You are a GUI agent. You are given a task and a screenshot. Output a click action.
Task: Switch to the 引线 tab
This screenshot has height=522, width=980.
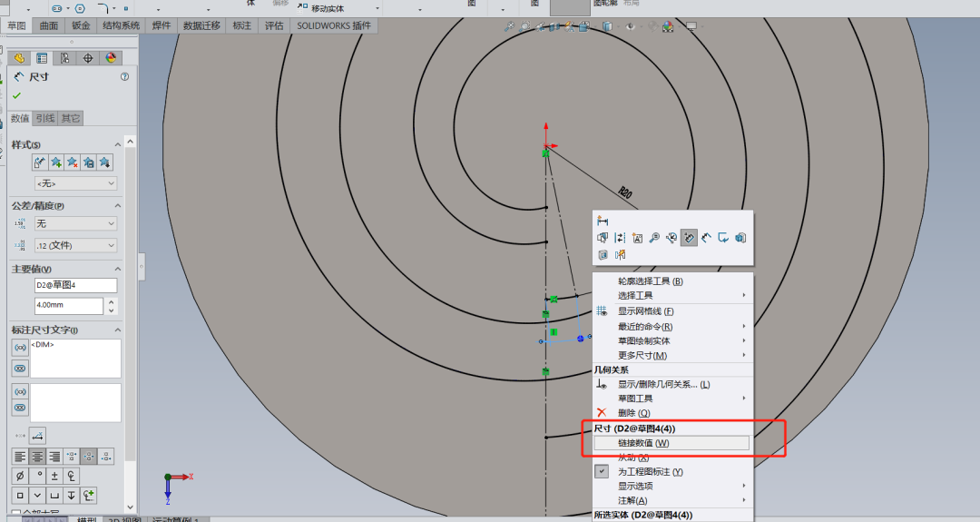(45, 118)
